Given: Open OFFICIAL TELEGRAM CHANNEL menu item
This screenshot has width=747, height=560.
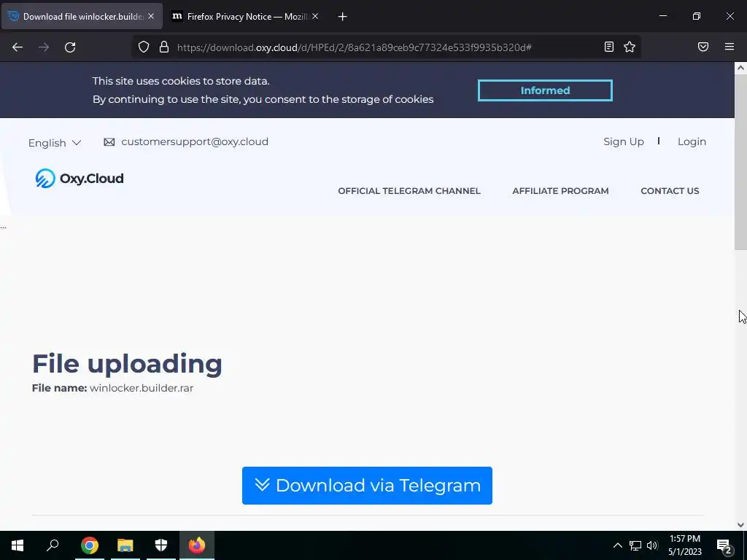Looking at the screenshot, I should click(x=409, y=191).
